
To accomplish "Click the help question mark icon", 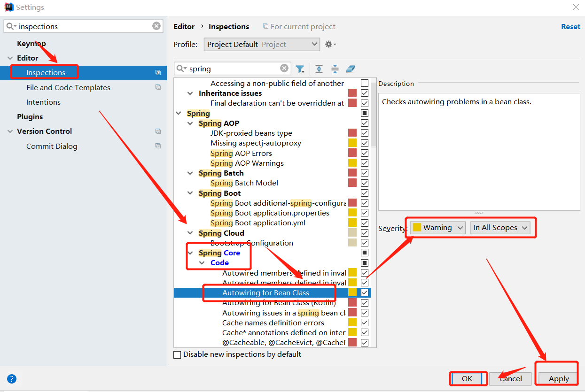I will click(x=12, y=379).
